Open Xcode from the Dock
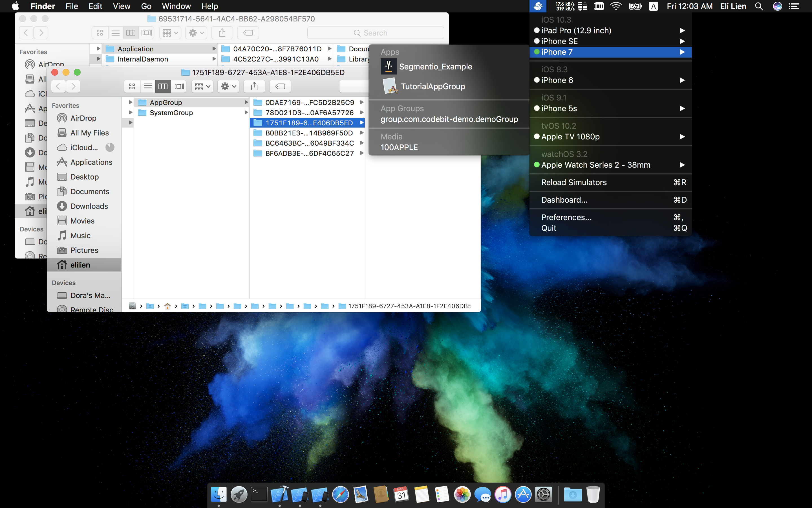Image resolution: width=812 pixels, height=508 pixels. coord(279,494)
